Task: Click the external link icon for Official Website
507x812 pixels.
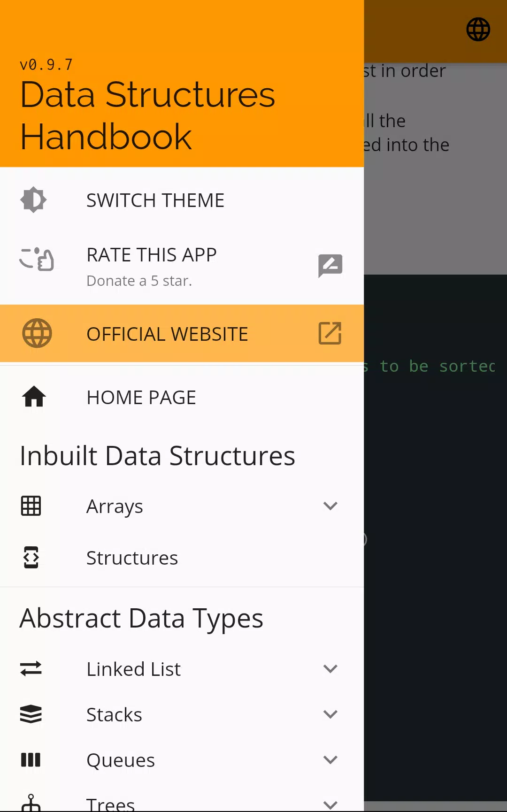Action: coord(330,333)
